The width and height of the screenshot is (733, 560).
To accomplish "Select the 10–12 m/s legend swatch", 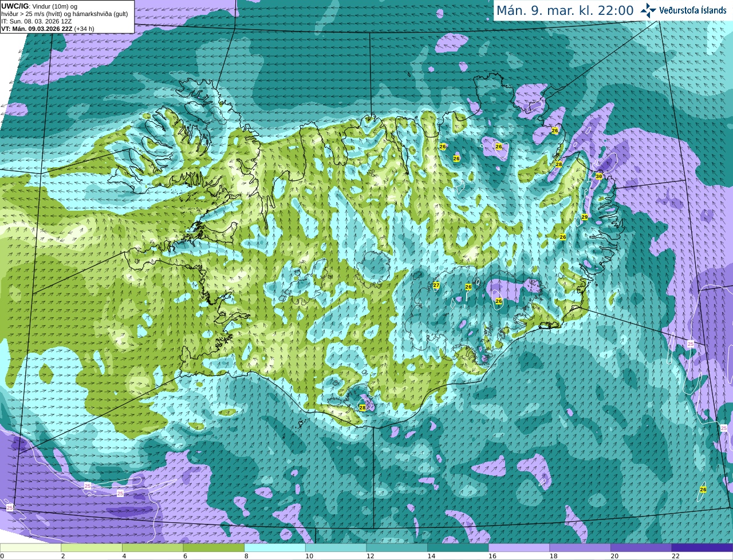I will coord(336,547).
